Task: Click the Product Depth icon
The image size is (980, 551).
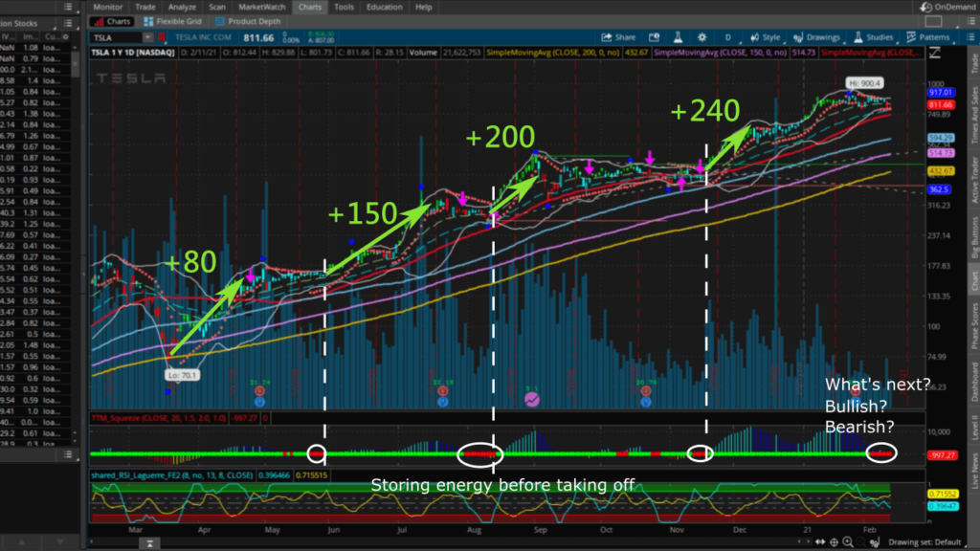Action: pos(219,21)
